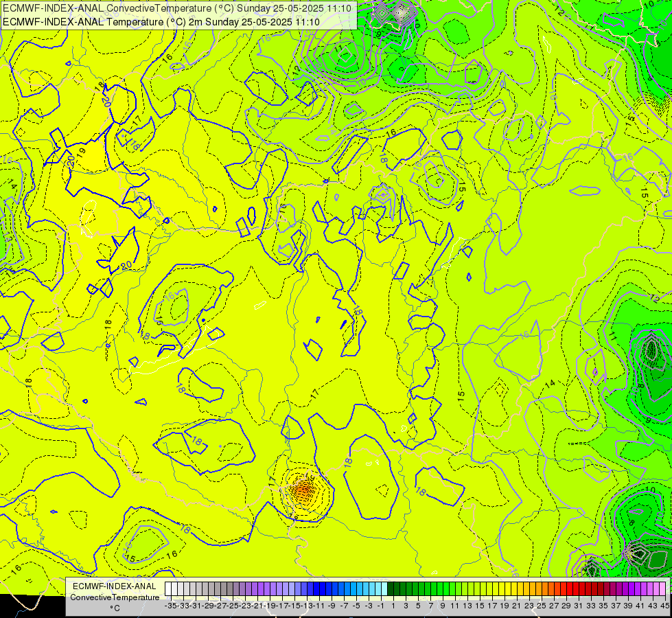Click the legend scale number 33
The image size is (672, 618).
pyautogui.click(x=591, y=606)
